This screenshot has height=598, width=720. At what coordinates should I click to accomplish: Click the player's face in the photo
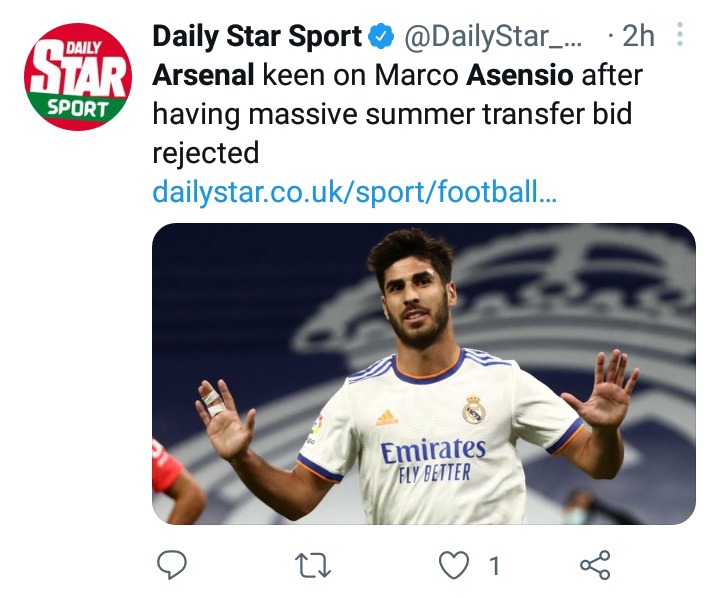click(417, 301)
